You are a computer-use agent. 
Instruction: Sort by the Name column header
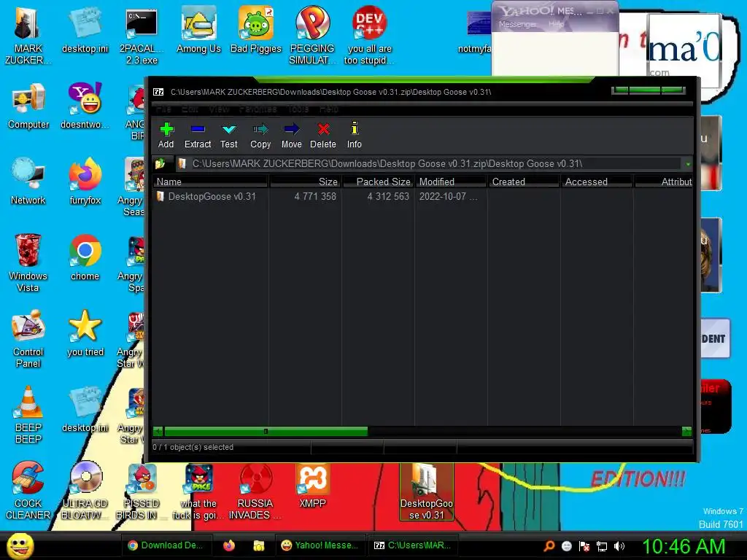(210, 182)
